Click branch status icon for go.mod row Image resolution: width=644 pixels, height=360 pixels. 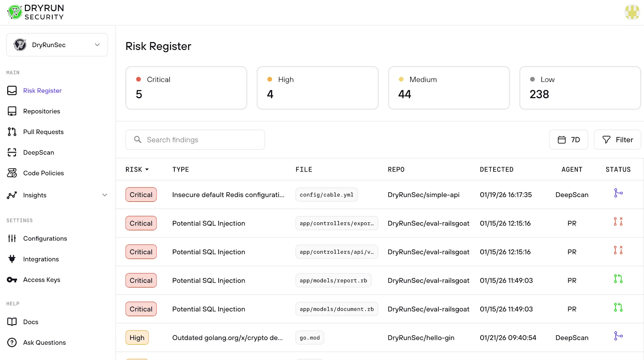[618, 336]
